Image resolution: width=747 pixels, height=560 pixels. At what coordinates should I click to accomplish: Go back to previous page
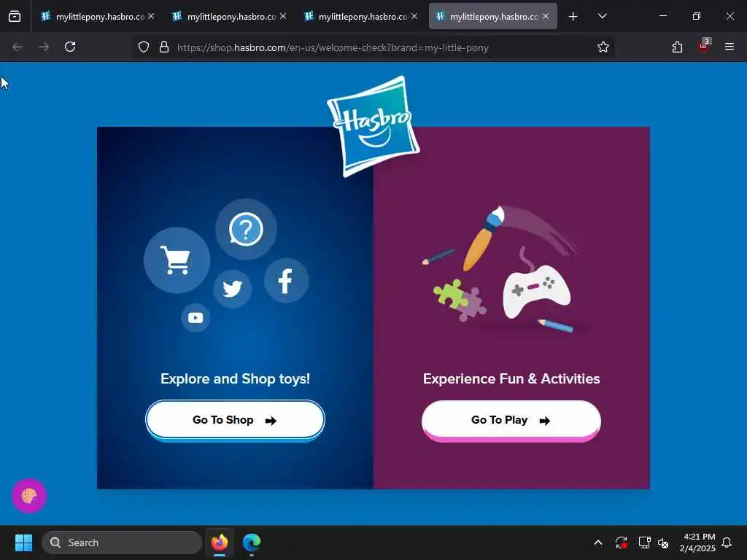pyautogui.click(x=18, y=47)
